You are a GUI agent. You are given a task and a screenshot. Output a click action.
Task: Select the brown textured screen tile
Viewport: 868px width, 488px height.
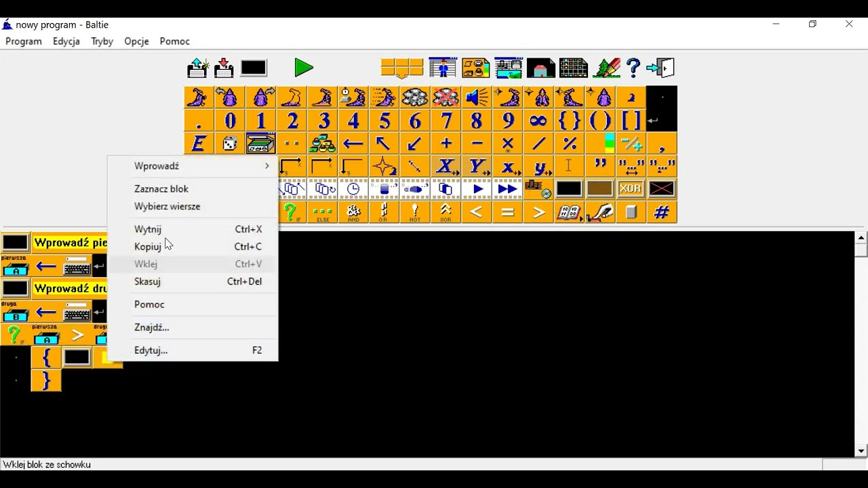600,188
